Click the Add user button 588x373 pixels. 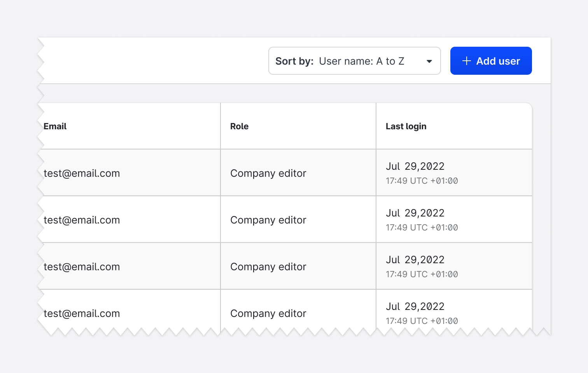click(491, 61)
